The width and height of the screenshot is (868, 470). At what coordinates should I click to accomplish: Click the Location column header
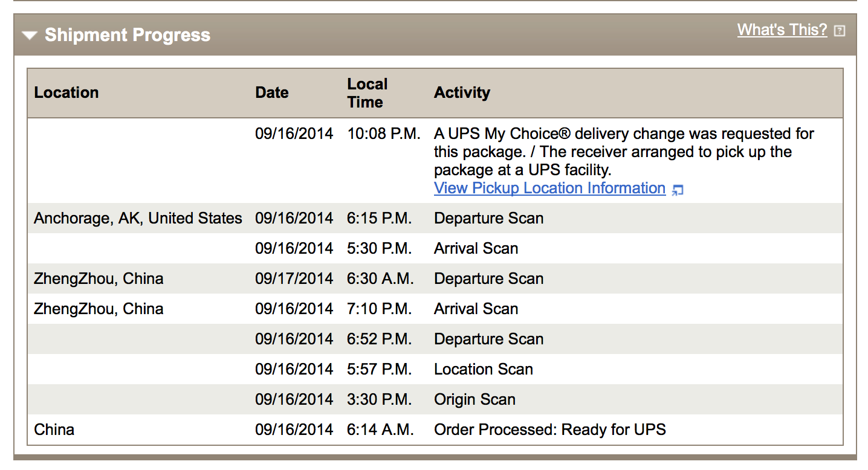66,92
